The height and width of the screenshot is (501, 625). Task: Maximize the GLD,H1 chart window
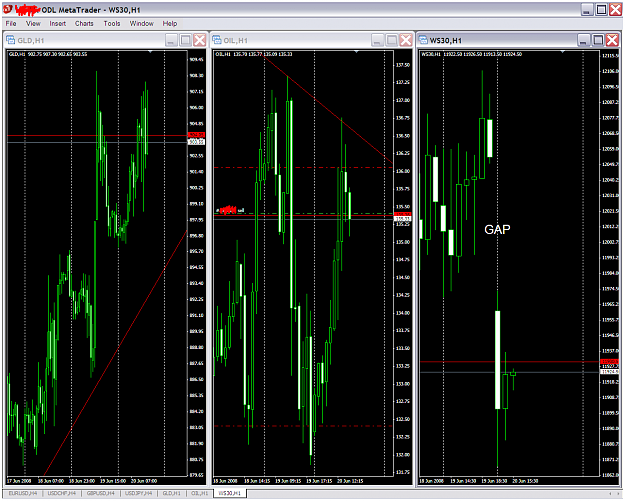click(185, 40)
